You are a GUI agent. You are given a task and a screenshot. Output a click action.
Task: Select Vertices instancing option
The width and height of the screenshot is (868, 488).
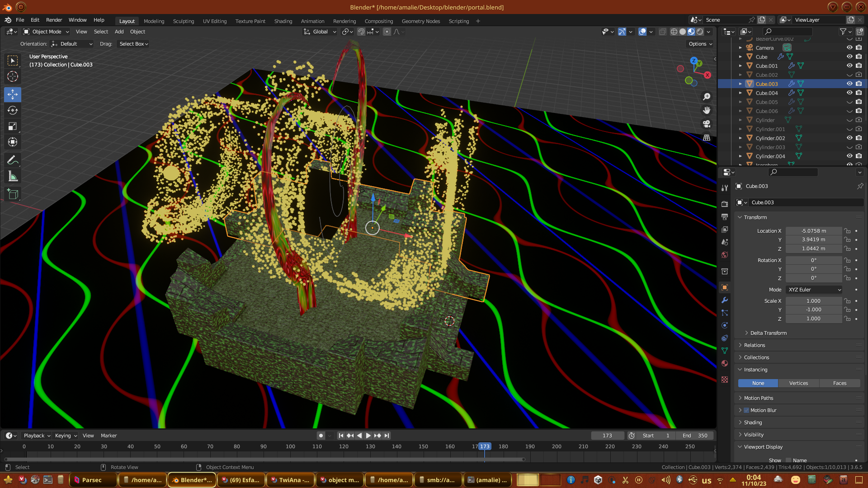tap(798, 383)
